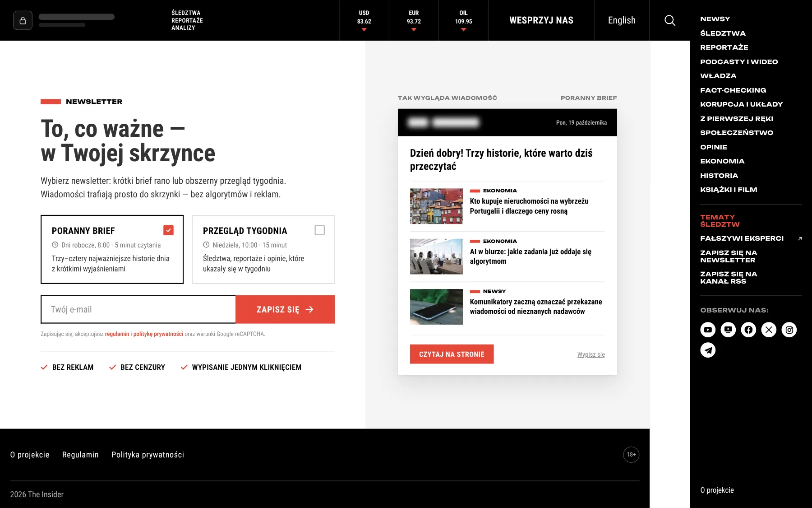Open the search magnifier icon
812x508 pixels.
pos(670,20)
